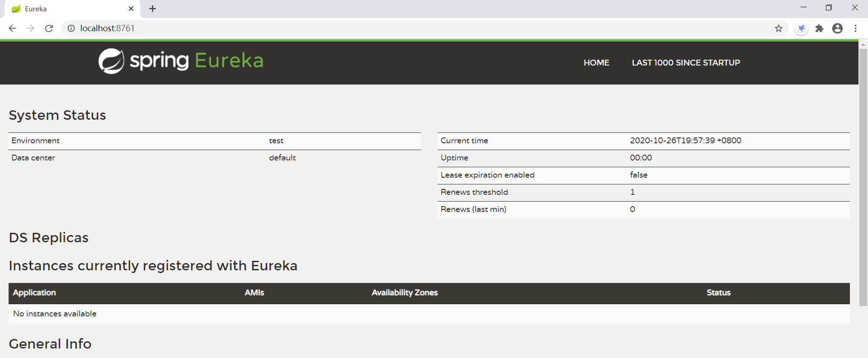The image size is (868, 358).
Task: Click the DS Replicas heading
Action: point(49,238)
